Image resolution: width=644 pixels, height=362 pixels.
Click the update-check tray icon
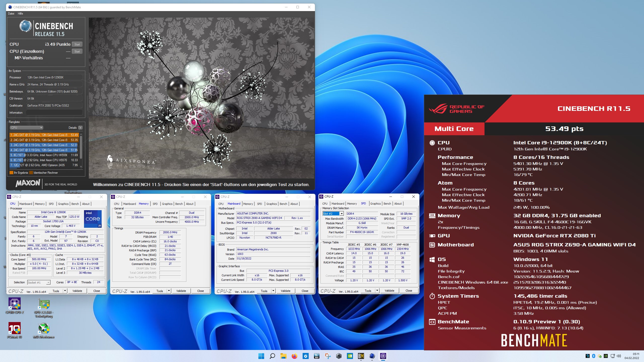point(600,356)
